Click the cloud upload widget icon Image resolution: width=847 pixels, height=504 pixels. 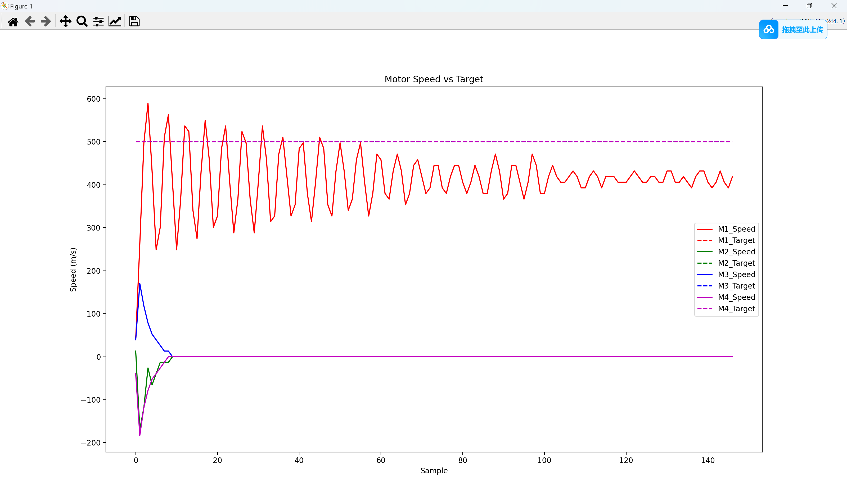click(769, 30)
